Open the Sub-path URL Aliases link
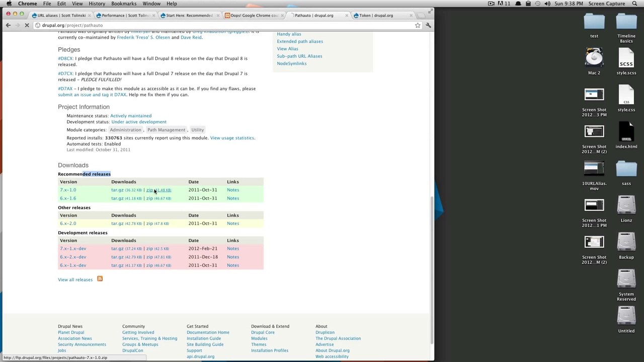The width and height of the screenshot is (644, 362). tap(299, 56)
